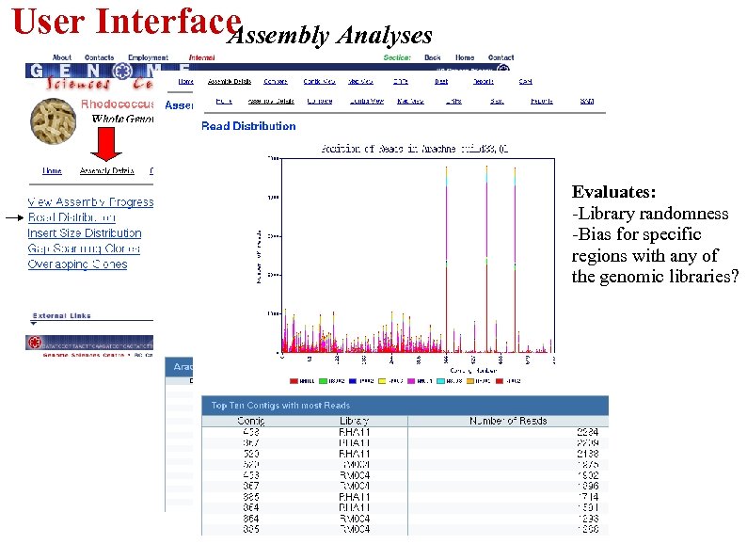Click the Read Distribution page heading

(248, 126)
